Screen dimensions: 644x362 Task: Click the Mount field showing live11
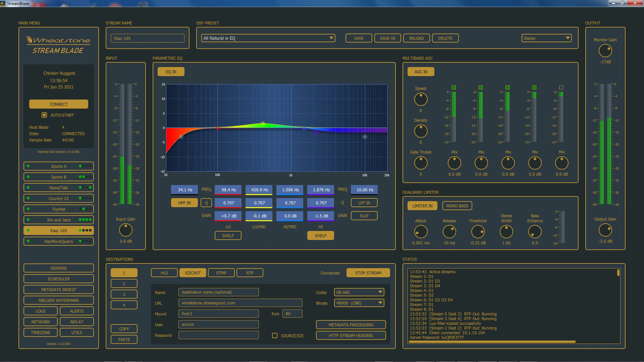[218, 313]
